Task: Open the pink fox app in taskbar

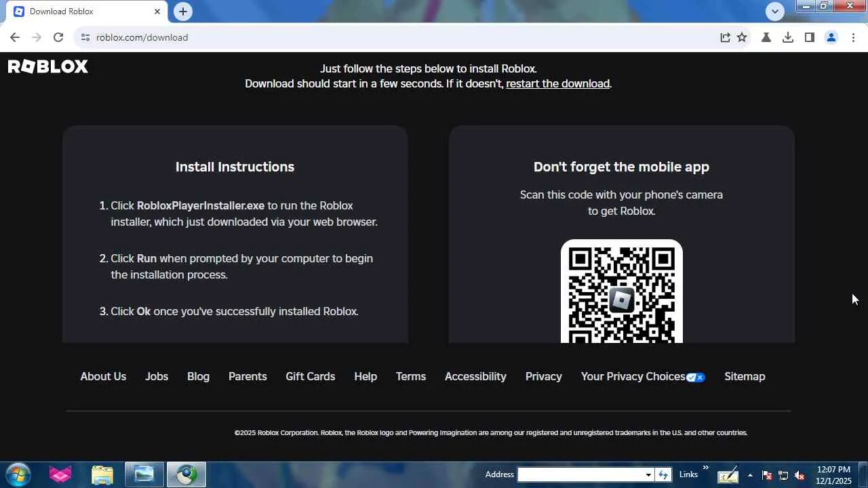Action: click(x=60, y=474)
